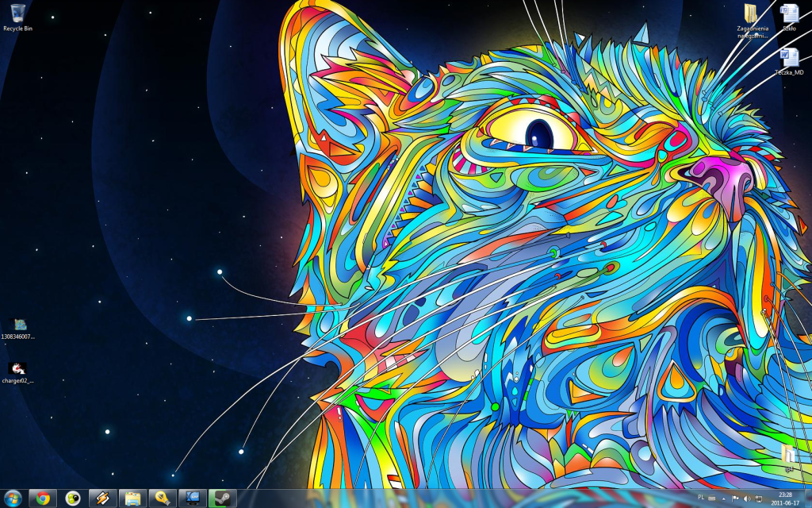The height and width of the screenshot is (508, 812).
Task: Open the network status tray icon
Action: tap(758, 498)
